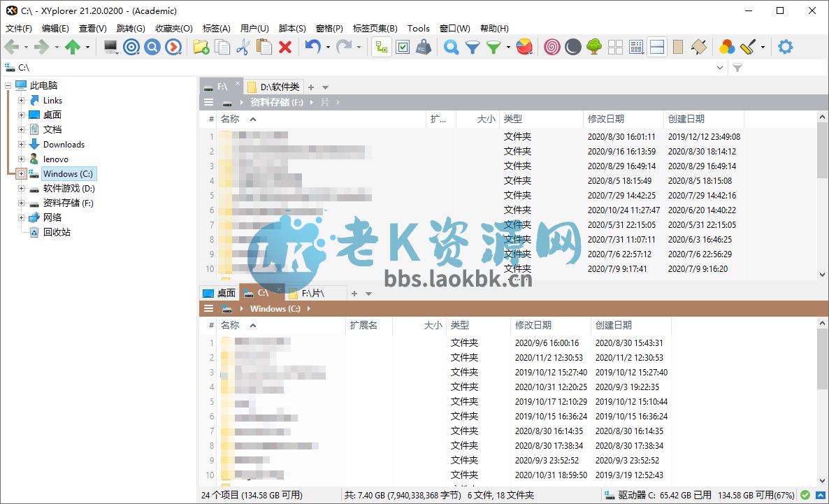Click the blue Undo arrow
The width and height of the screenshot is (829, 504).
click(x=313, y=47)
